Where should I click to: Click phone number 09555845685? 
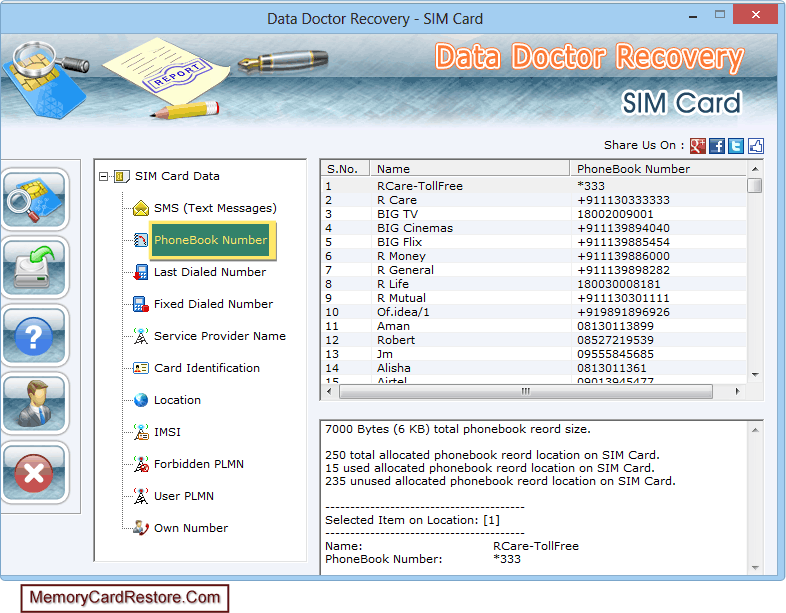point(615,354)
